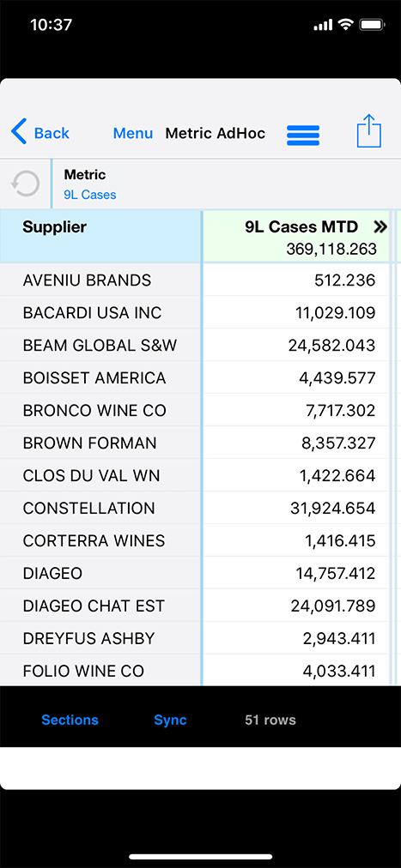Click the circular refresh icon
The width and height of the screenshot is (401, 868).
pyautogui.click(x=26, y=184)
